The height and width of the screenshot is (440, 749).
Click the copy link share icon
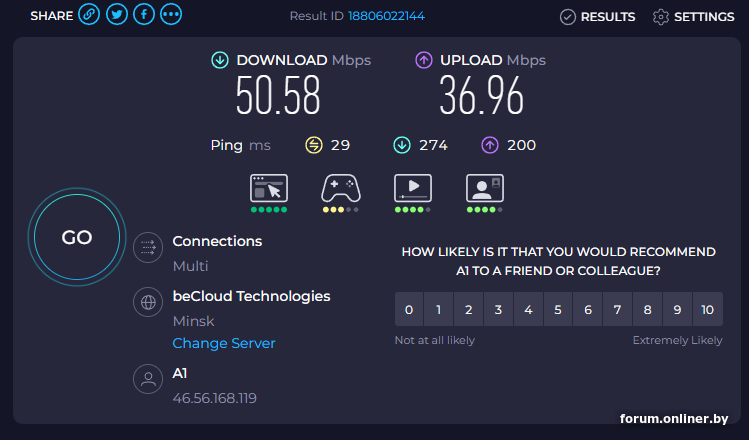[x=89, y=15]
